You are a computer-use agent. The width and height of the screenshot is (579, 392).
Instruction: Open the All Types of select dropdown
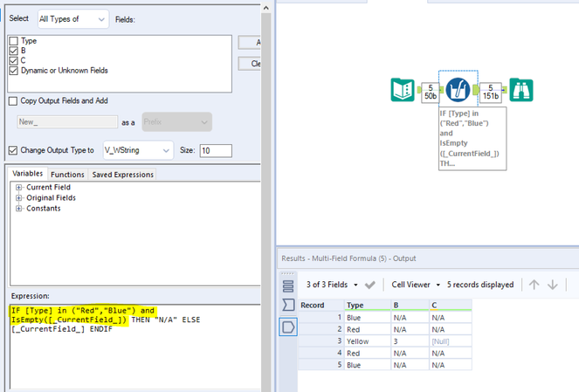[x=73, y=19]
